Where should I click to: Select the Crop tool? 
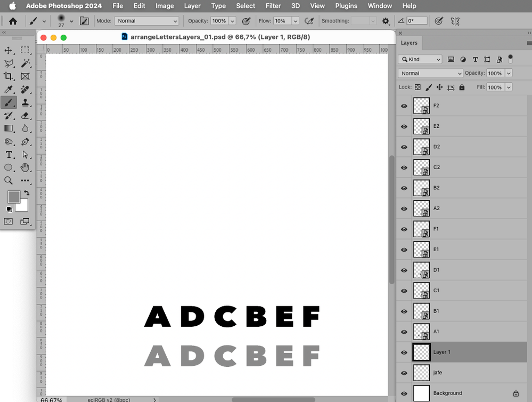click(8, 76)
